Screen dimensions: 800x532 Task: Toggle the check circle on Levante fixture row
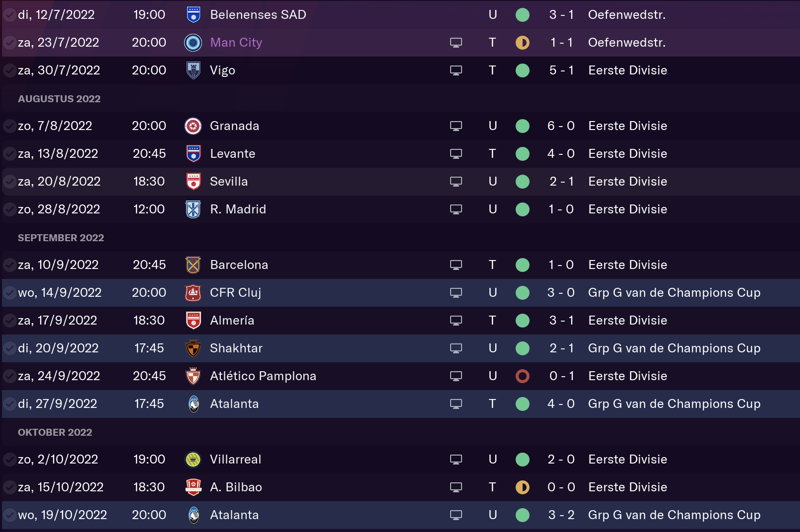click(9, 154)
